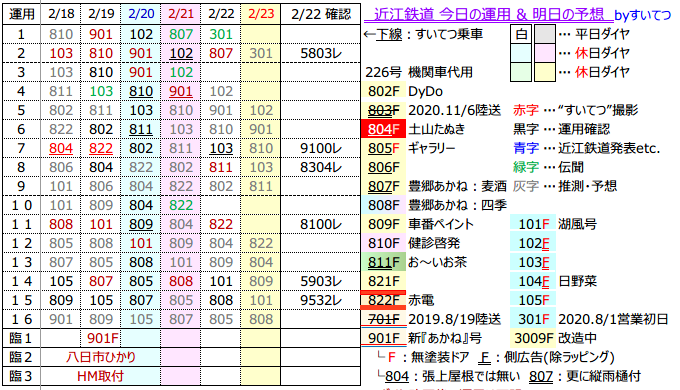Click the 8304レ confirmation cell

(321, 167)
